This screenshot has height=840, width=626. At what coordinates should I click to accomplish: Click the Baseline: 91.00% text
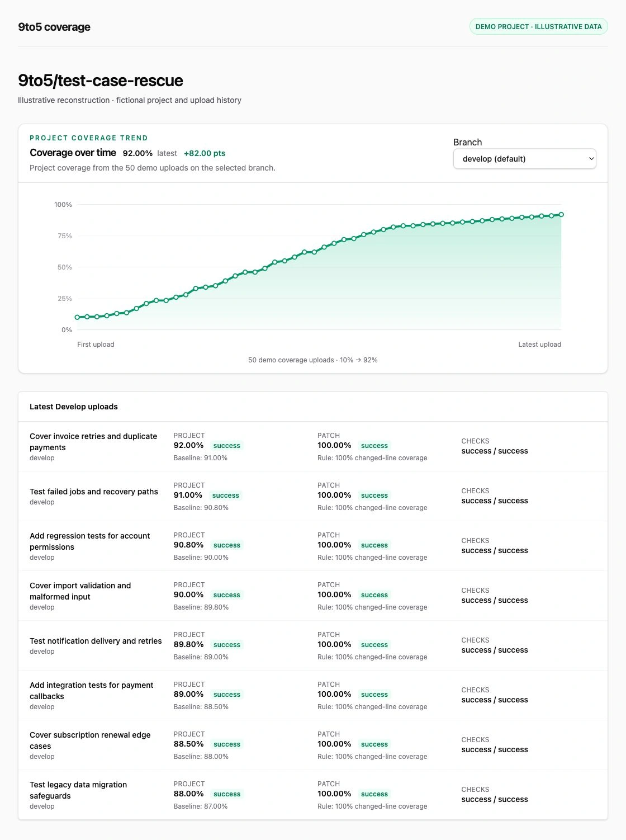(201, 458)
